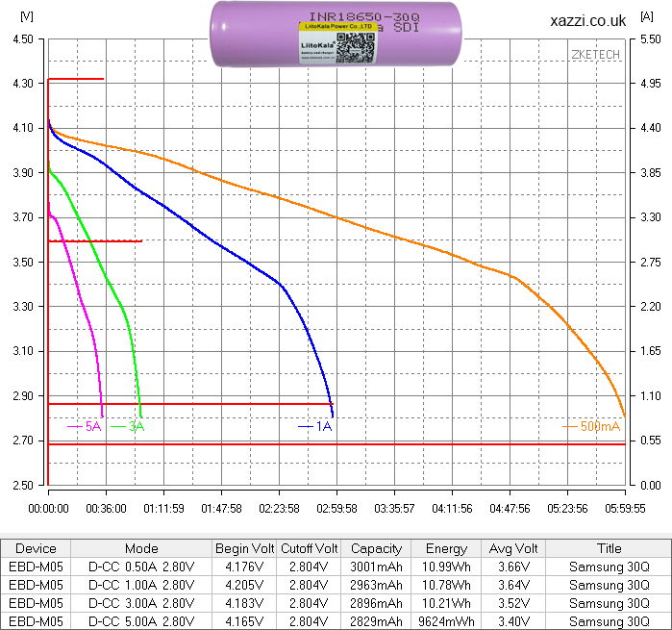Click the 2.50 voltage axis label
Image resolution: width=672 pixels, height=630 pixels.
click(23, 486)
